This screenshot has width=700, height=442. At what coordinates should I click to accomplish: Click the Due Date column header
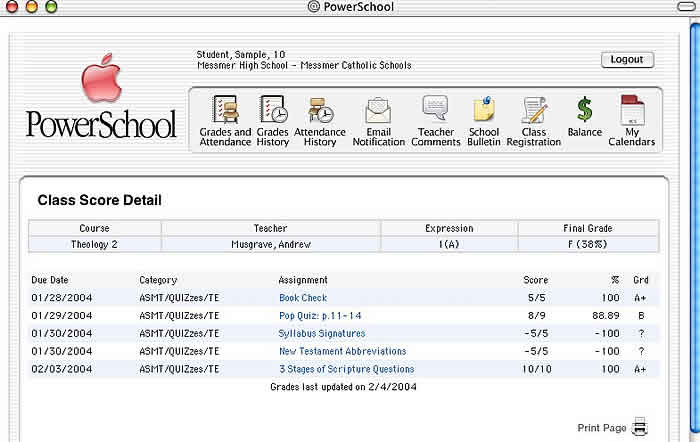[50, 280]
